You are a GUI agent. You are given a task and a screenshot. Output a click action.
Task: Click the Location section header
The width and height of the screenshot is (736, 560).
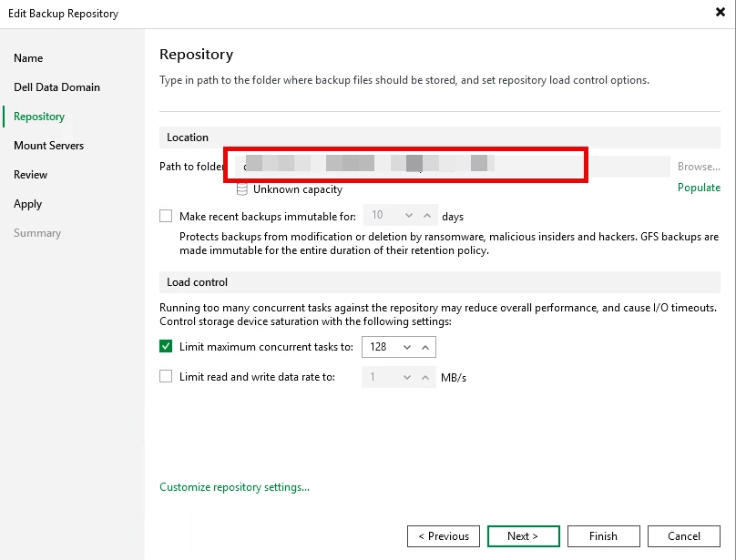(440, 137)
